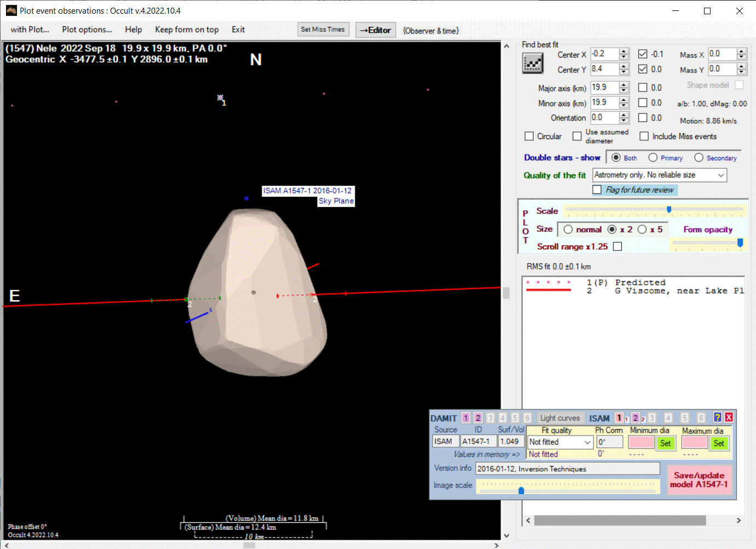Click the Occult app icon in the title bar
Viewport: 756px width, 549px height.
11,10
